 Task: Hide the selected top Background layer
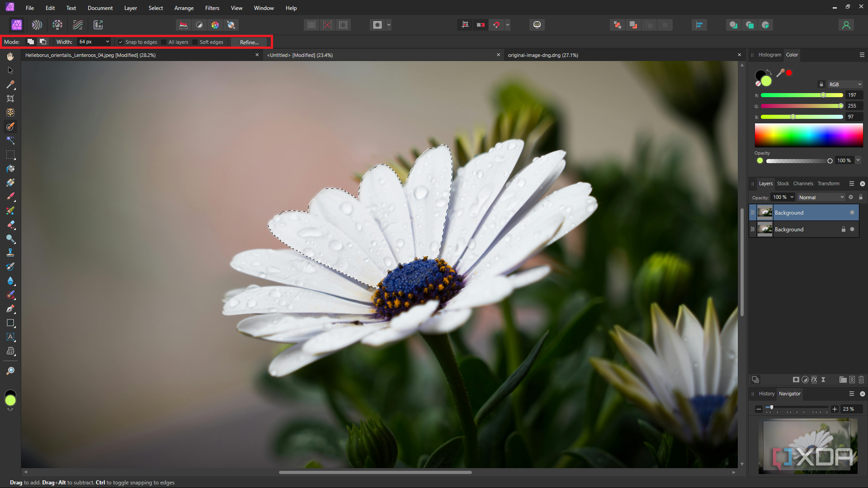tap(852, 212)
